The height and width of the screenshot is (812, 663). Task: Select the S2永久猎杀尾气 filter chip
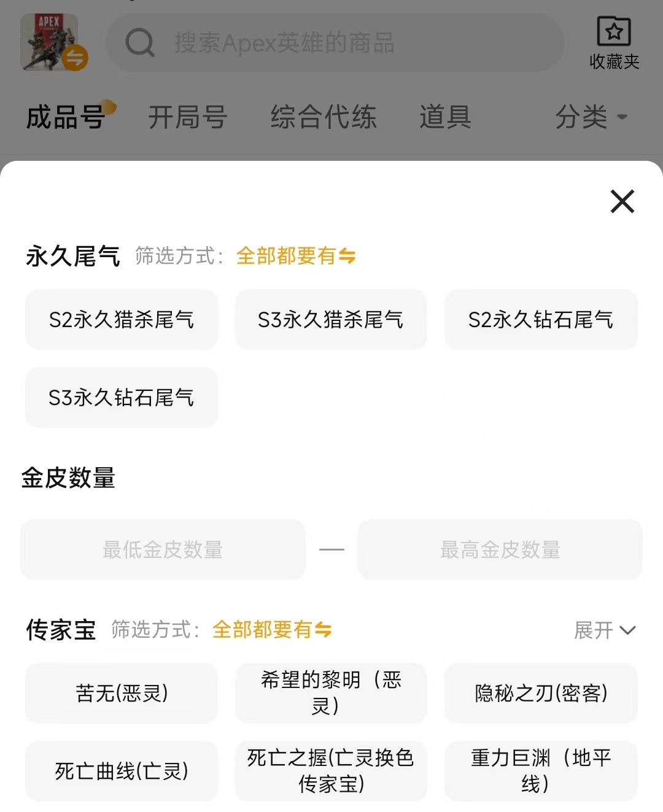[122, 320]
